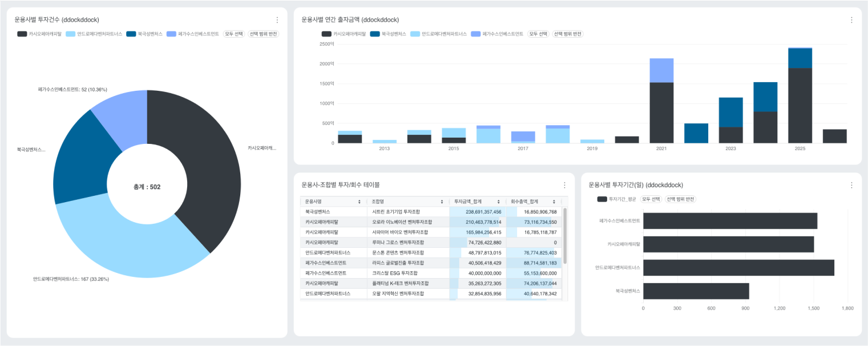
Task: Sort table by 조합명 column arrows
Action: (x=442, y=202)
